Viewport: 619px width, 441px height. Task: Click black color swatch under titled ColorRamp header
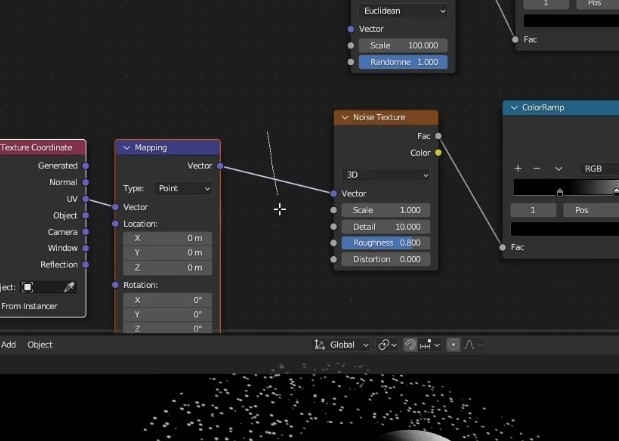click(565, 229)
